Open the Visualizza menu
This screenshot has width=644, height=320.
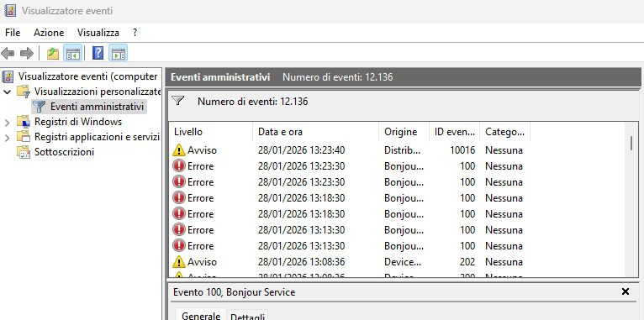click(98, 33)
